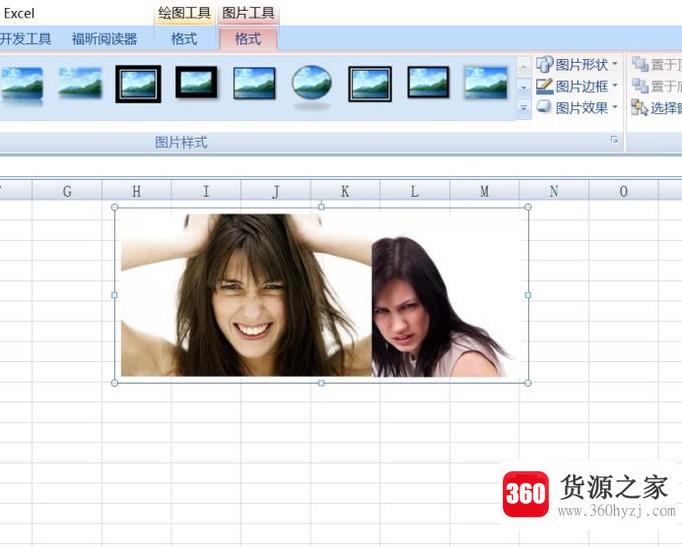Show the previous row of the picture styles gallery
The height and width of the screenshot is (547, 682).
[524, 67]
